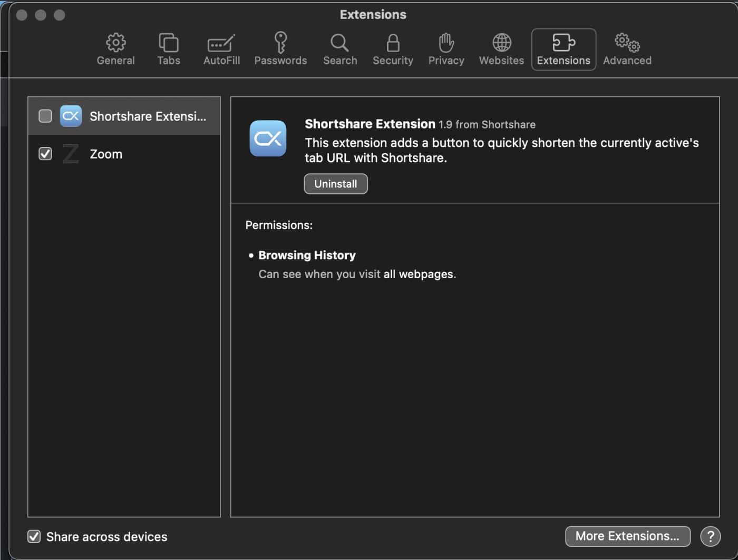Select Zoom in the extensions list
The image size is (738, 560).
pyautogui.click(x=106, y=154)
